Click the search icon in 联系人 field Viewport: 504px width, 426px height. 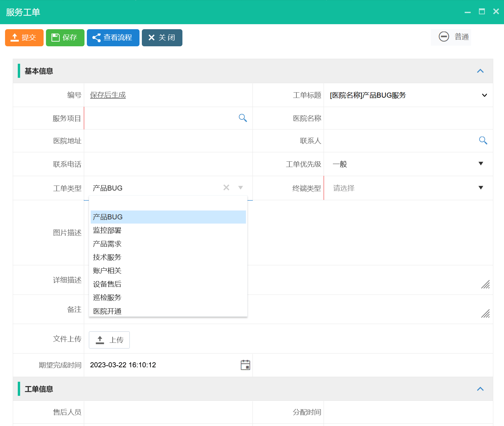[x=483, y=141]
